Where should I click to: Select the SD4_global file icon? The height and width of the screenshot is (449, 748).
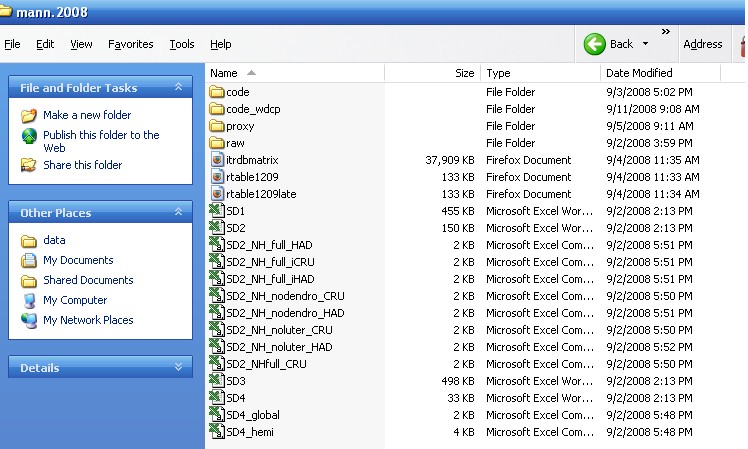click(217, 415)
